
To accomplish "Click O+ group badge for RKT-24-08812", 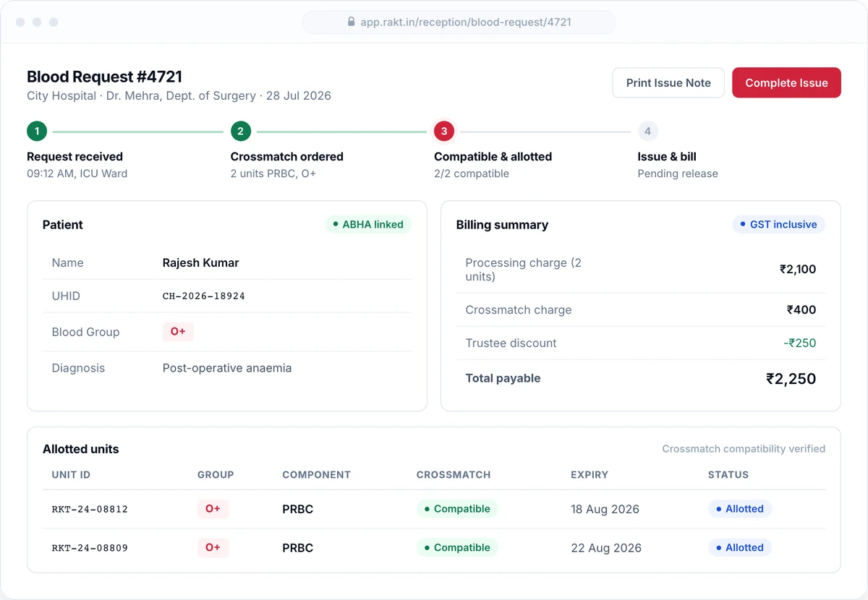I will click(213, 509).
